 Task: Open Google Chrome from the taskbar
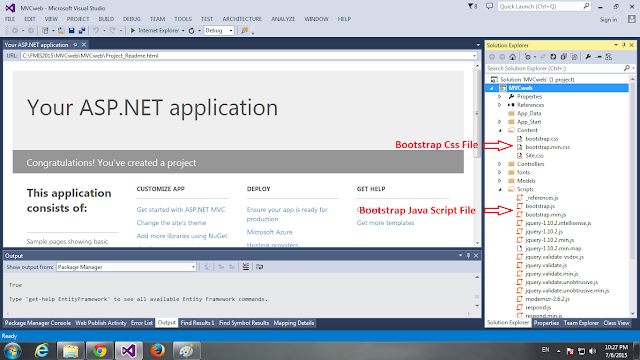[100, 351]
